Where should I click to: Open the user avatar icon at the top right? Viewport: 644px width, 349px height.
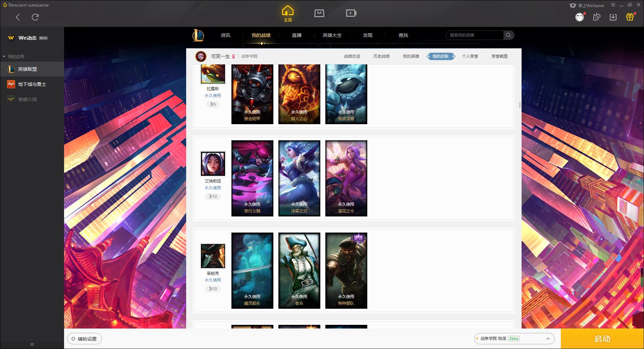[580, 17]
